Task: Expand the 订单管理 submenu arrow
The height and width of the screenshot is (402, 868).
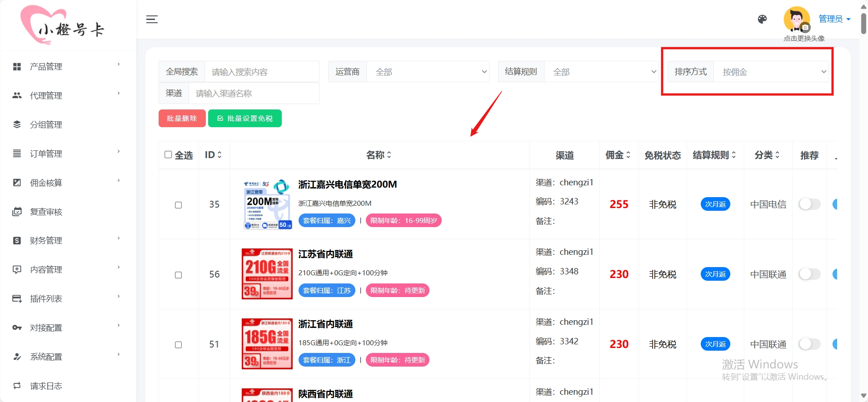Action: pyautogui.click(x=119, y=151)
